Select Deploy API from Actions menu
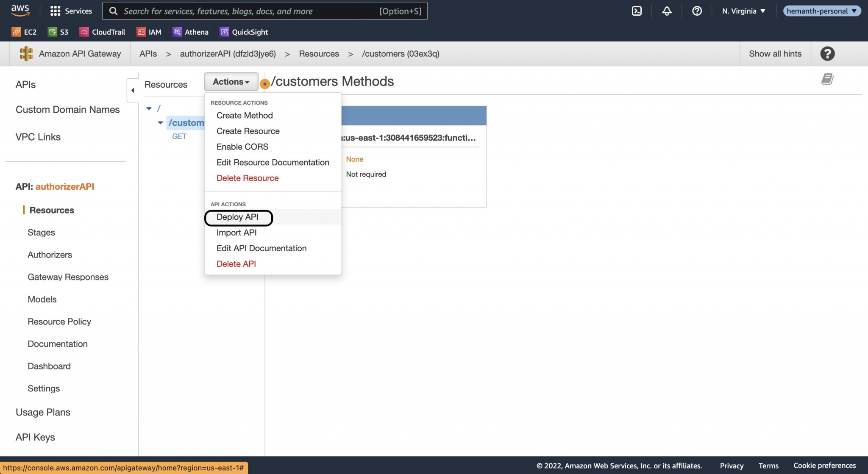 [x=238, y=217]
